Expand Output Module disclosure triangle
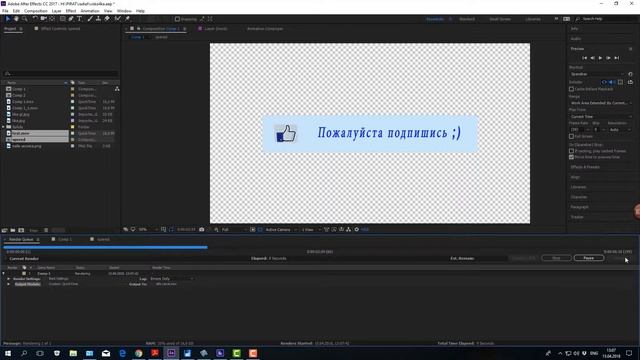Screen dimensions: 640x360 pyautogui.click(x=9, y=284)
